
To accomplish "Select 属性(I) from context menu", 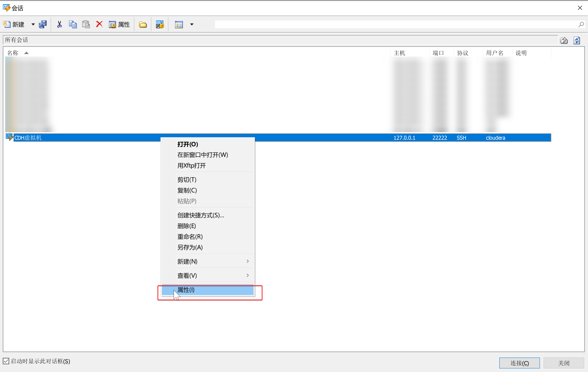I will (208, 290).
